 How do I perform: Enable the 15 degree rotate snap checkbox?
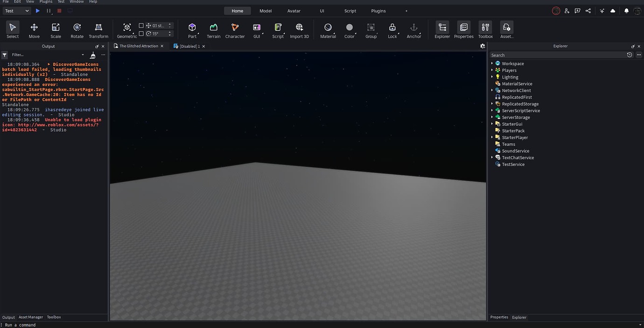tap(141, 33)
